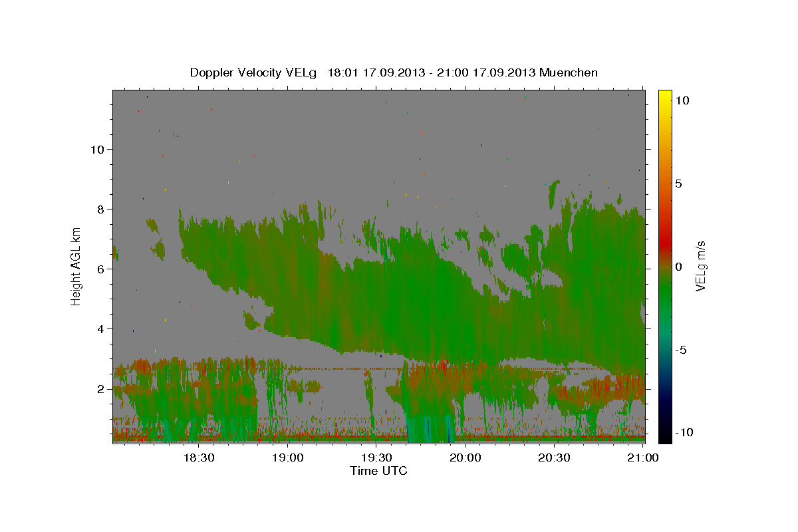Viewport: 798px width, 532px height.
Task: Click the plot title 'Doppler Velocity VELg'
Action: coord(254,72)
